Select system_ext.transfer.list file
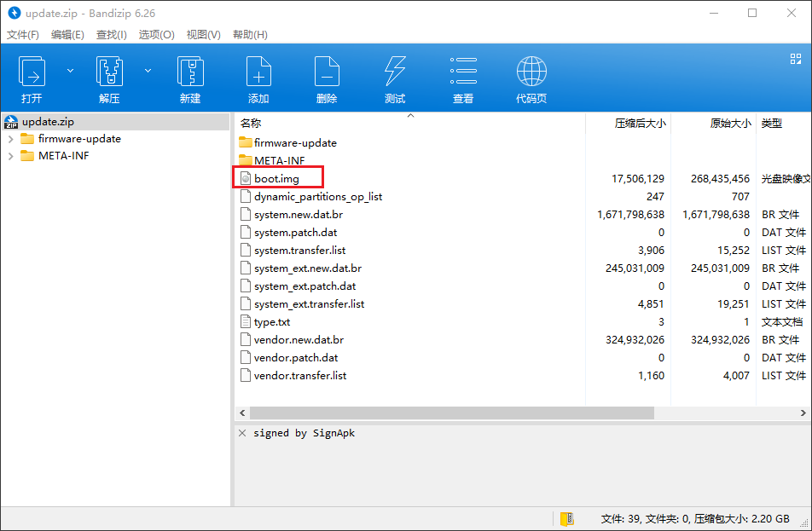Screen dimensions: 812x531 [303, 303]
